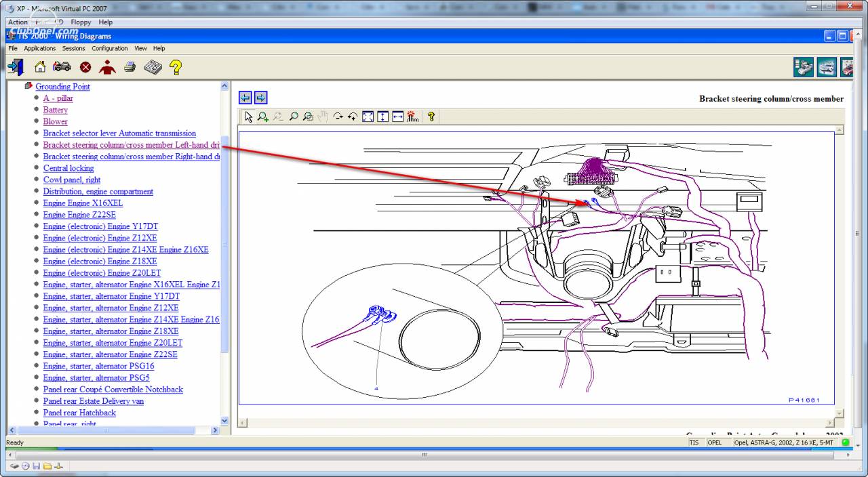The height and width of the screenshot is (477, 868).
Task: Click the zoom area magnifier tool
Action: [x=308, y=117]
